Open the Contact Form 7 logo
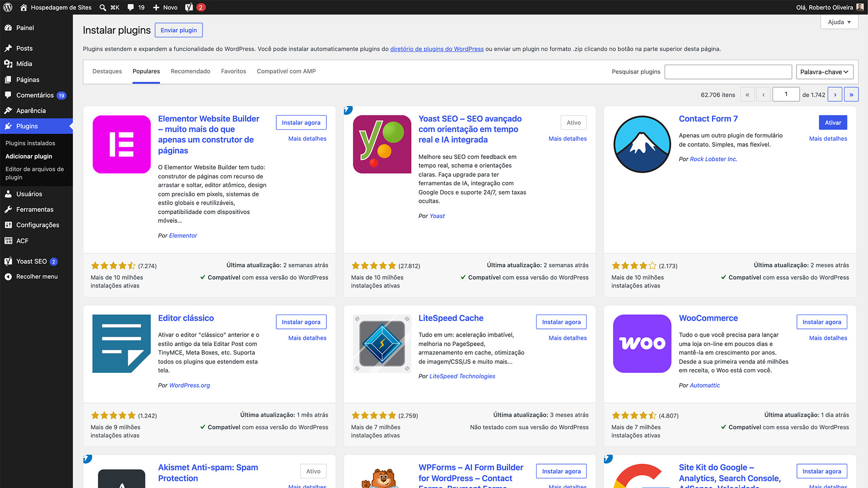The image size is (868, 488). pos(642,144)
